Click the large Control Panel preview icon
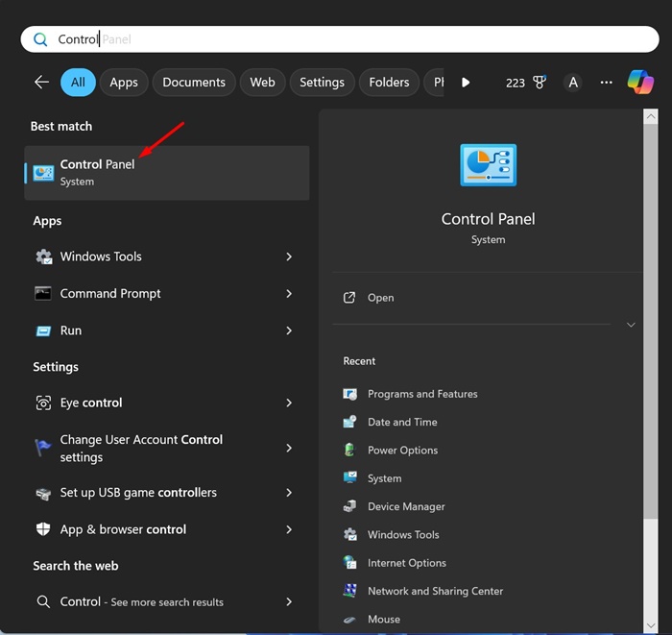The width and height of the screenshot is (672, 635). click(x=488, y=165)
